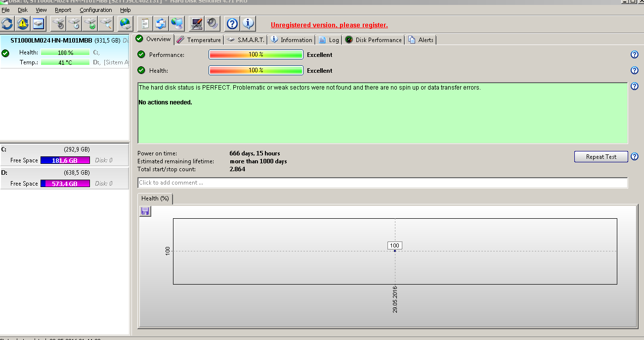
Task: Open help via blue question mark toolbar icon
Action: 232,23
